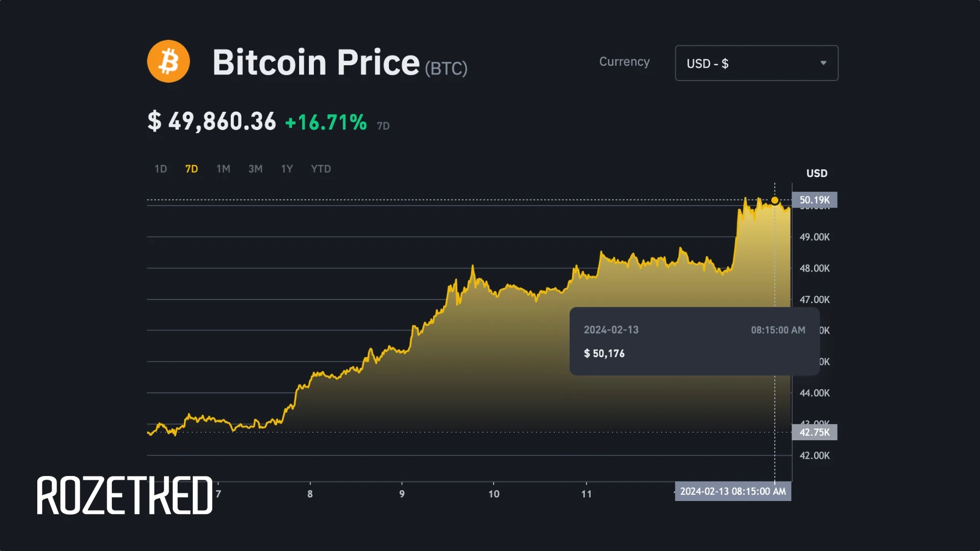Screen dimensions: 980x551
Task: Click the dropdown arrow next to USD - $
Action: pyautogui.click(x=823, y=63)
